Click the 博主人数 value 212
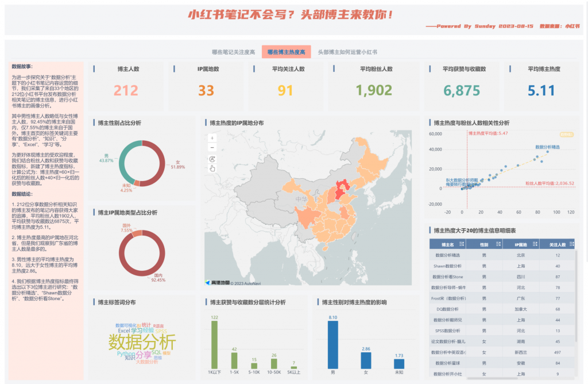The height and width of the screenshot is (384, 588). click(x=126, y=90)
